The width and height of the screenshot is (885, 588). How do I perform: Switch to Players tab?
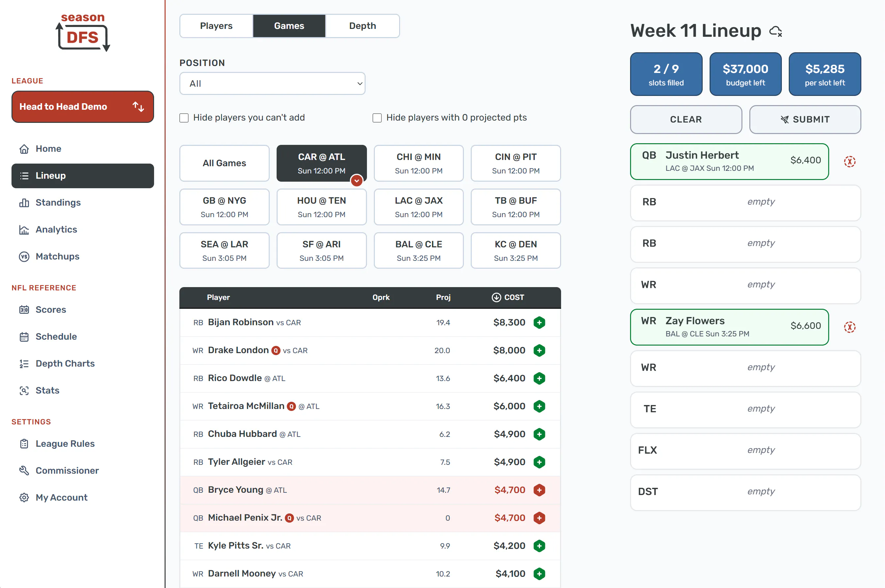[x=216, y=26]
